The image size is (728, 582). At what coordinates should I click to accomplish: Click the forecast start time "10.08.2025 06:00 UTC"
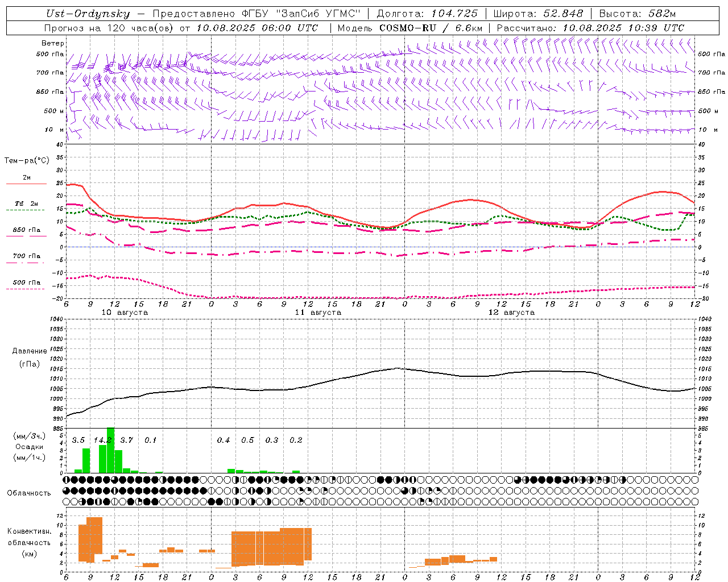click(x=257, y=28)
